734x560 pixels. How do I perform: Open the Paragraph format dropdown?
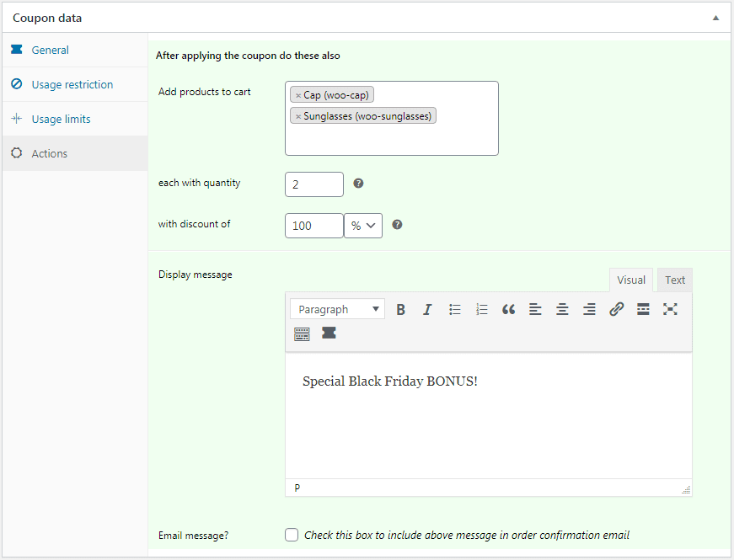(x=338, y=309)
